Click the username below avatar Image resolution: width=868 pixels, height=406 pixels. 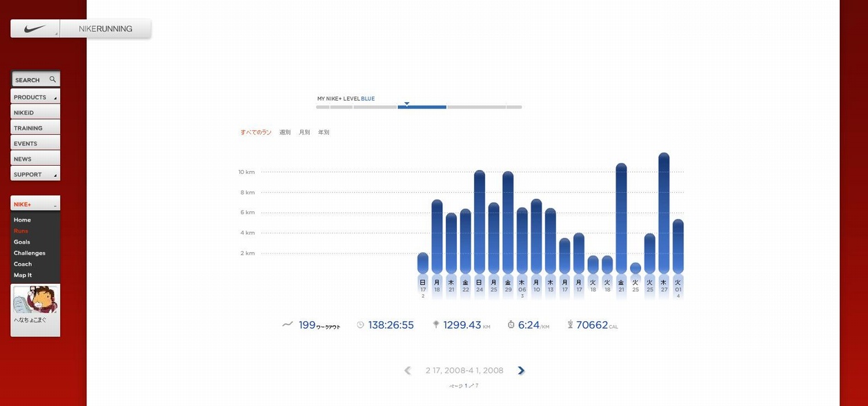pos(30,320)
